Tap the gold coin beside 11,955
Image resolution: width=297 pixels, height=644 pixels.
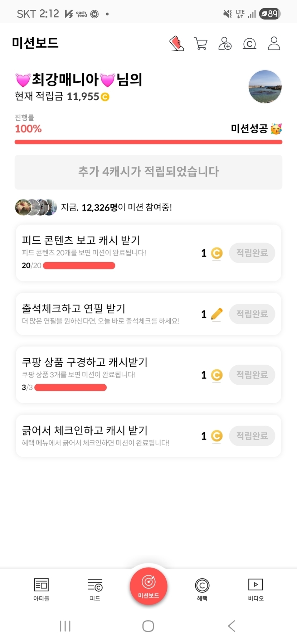point(105,97)
